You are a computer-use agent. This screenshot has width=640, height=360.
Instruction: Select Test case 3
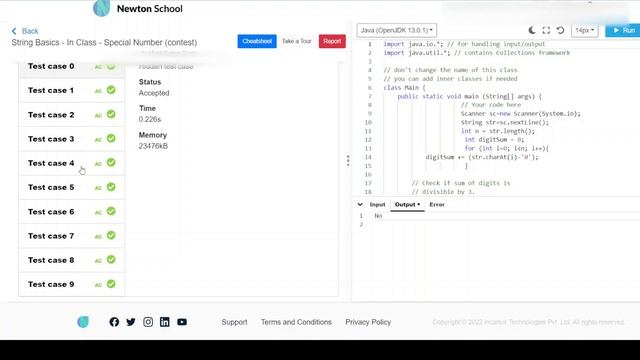click(x=71, y=139)
